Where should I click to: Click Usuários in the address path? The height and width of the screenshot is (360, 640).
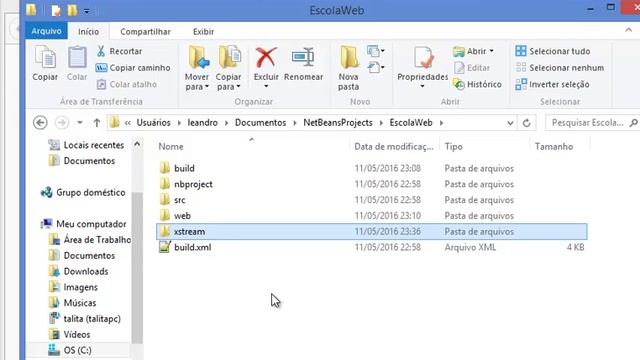point(153,122)
